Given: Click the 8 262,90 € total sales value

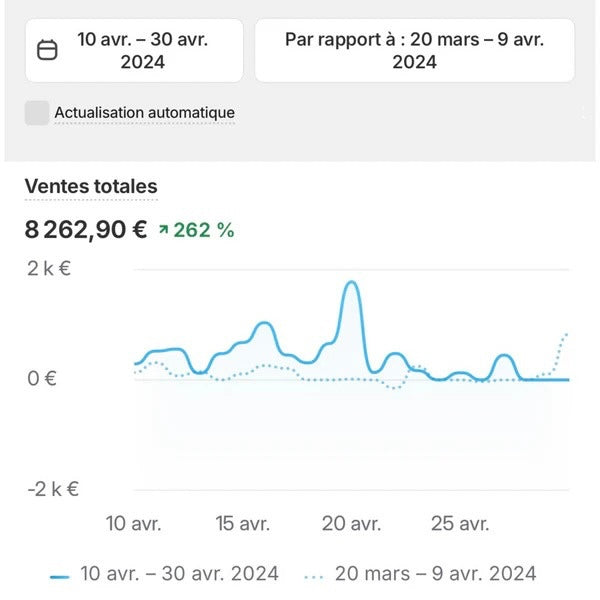Looking at the screenshot, I should coord(86,230).
